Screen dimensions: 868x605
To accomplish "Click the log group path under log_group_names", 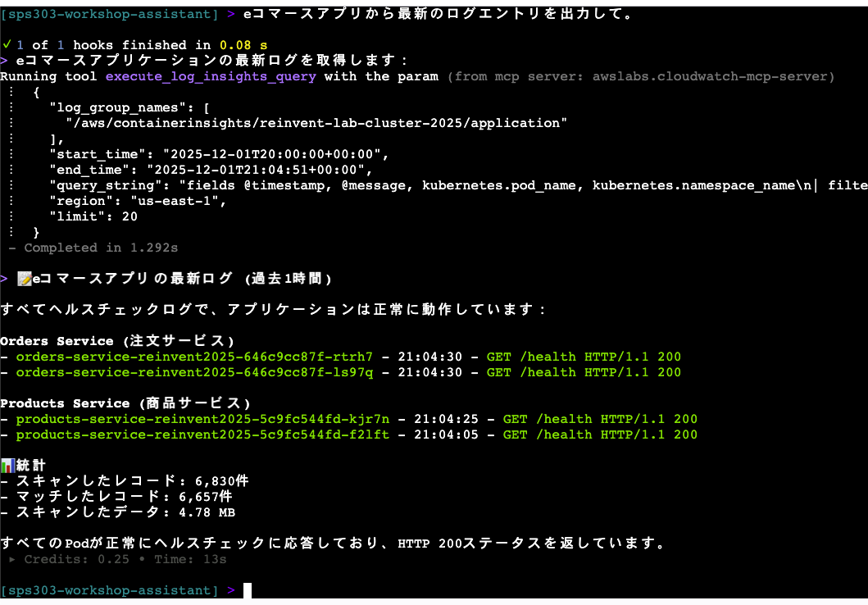I will point(316,123).
